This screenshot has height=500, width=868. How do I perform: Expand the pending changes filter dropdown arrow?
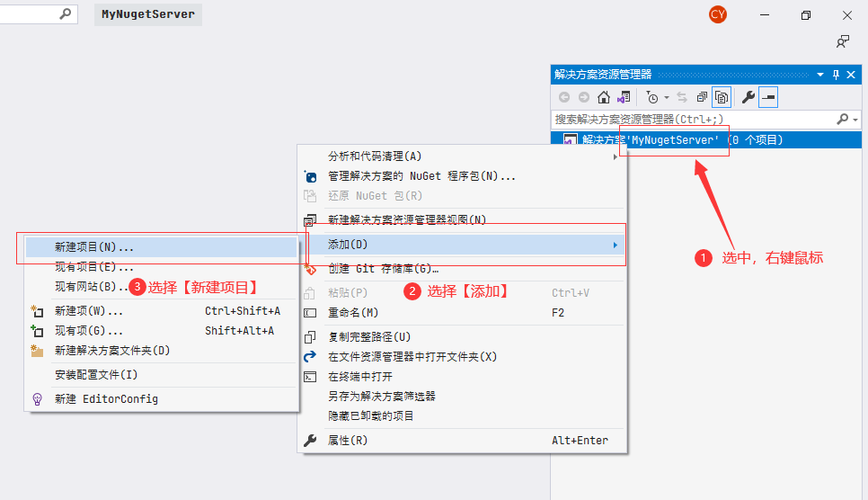tap(667, 97)
